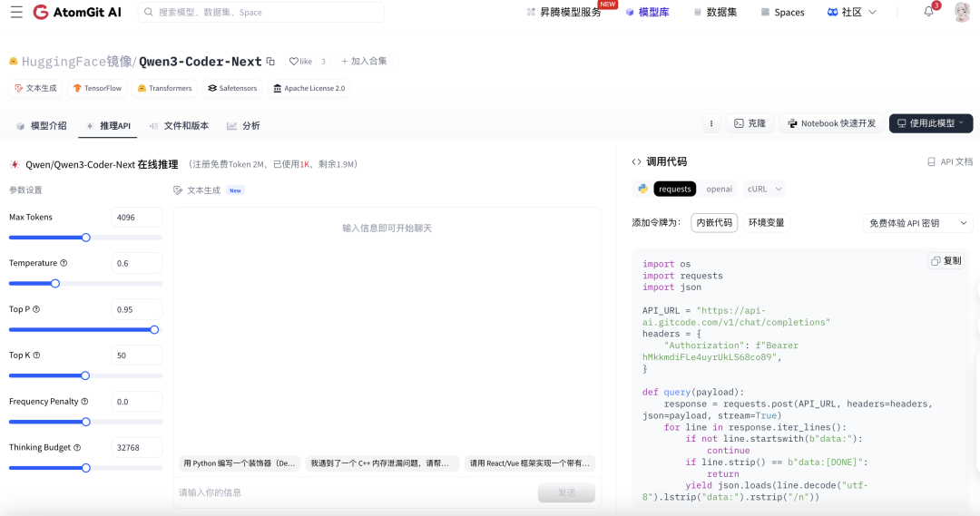The image size is (980, 516).
Task: Open 模型库 in navigation
Action: (648, 12)
